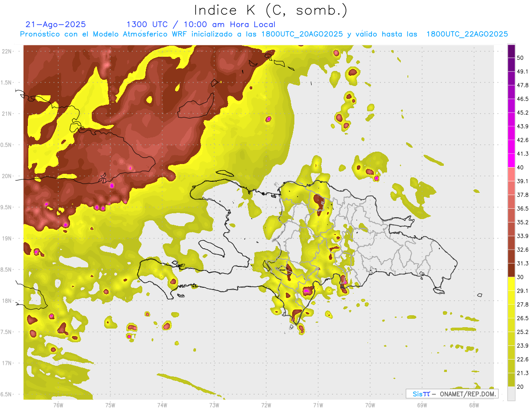This screenshot has height=411, width=532.
Task: Click the '75W' longitude label
Action: [110, 405]
